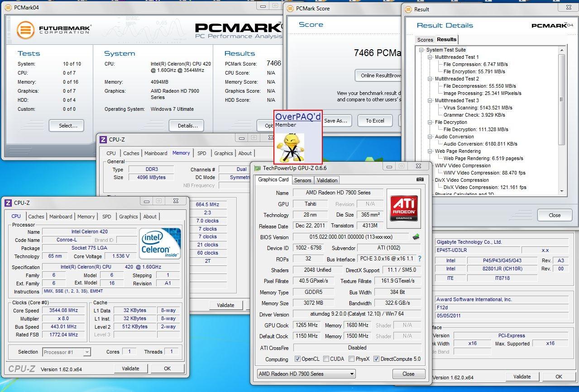Toggle the PhysX checkbox
This screenshot has width=579, height=392.
point(352,359)
